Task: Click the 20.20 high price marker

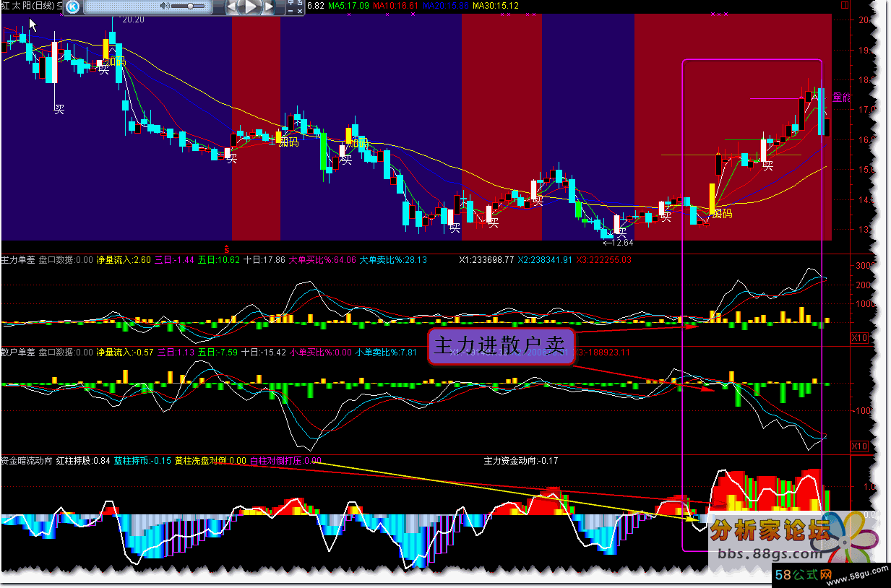Action: [134, 20]
